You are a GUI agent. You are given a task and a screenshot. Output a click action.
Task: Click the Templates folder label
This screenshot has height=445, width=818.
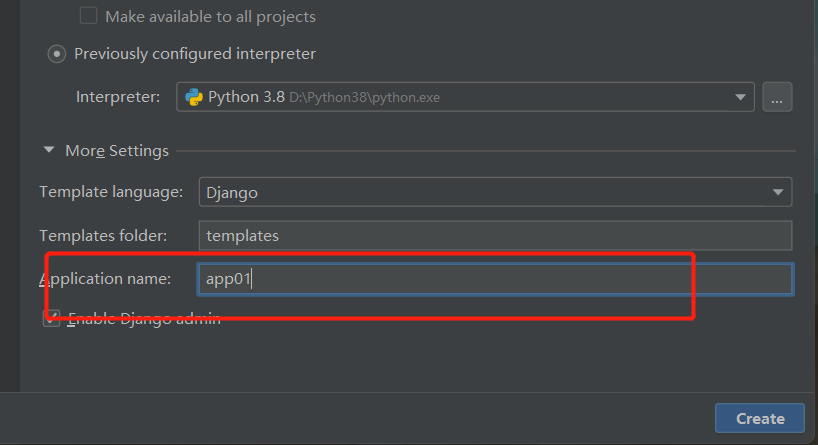pos(103,236)
